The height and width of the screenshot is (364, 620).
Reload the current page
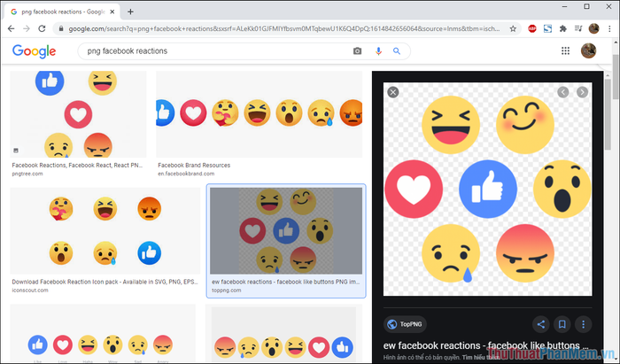click(42, 28)
